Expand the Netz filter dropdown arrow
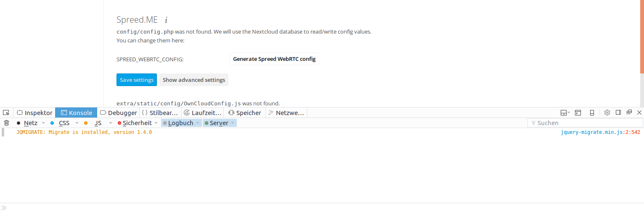 click(x=43, y=123)
